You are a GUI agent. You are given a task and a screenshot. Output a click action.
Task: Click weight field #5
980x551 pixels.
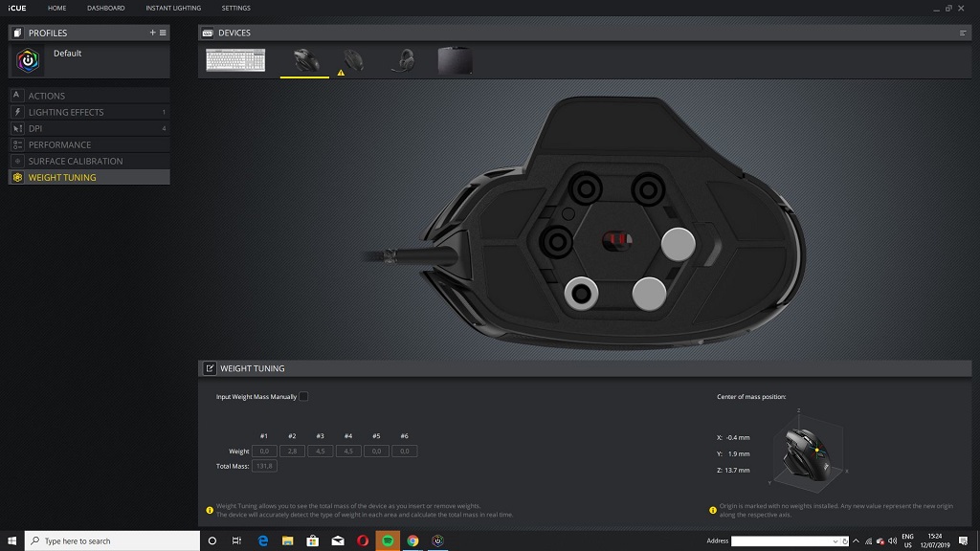coord(376,452)
